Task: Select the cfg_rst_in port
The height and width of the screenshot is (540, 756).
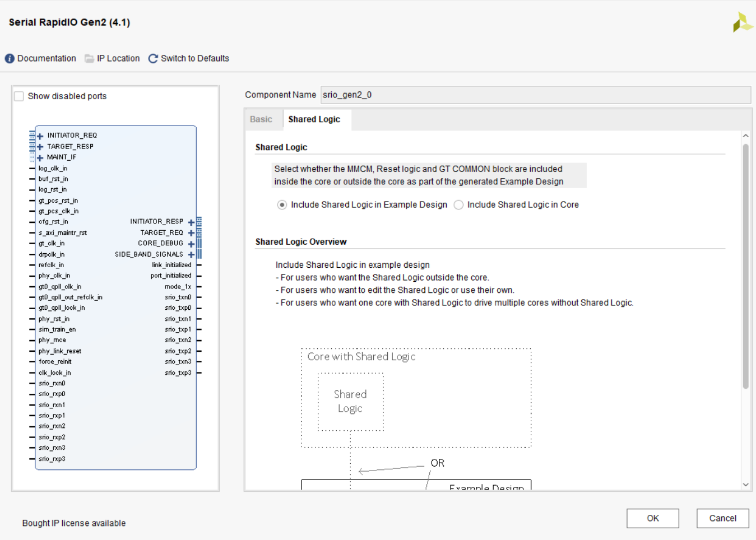Action: click(53, 222)
